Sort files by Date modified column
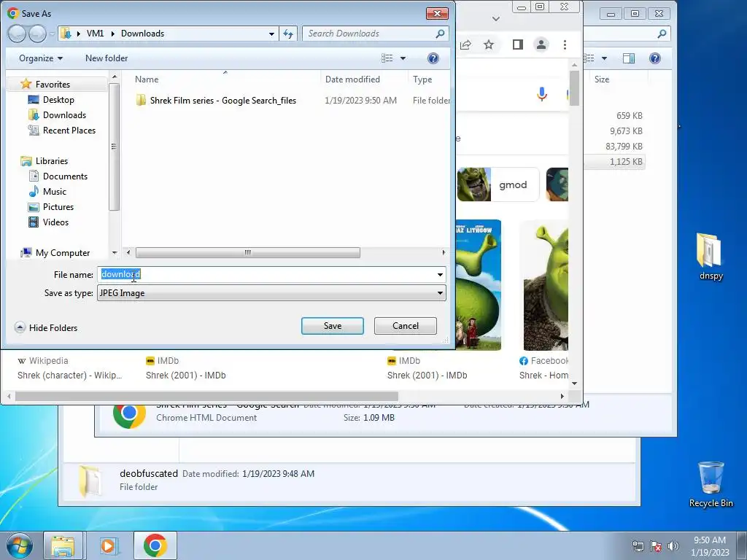747x560 pixels. (352, 79)
